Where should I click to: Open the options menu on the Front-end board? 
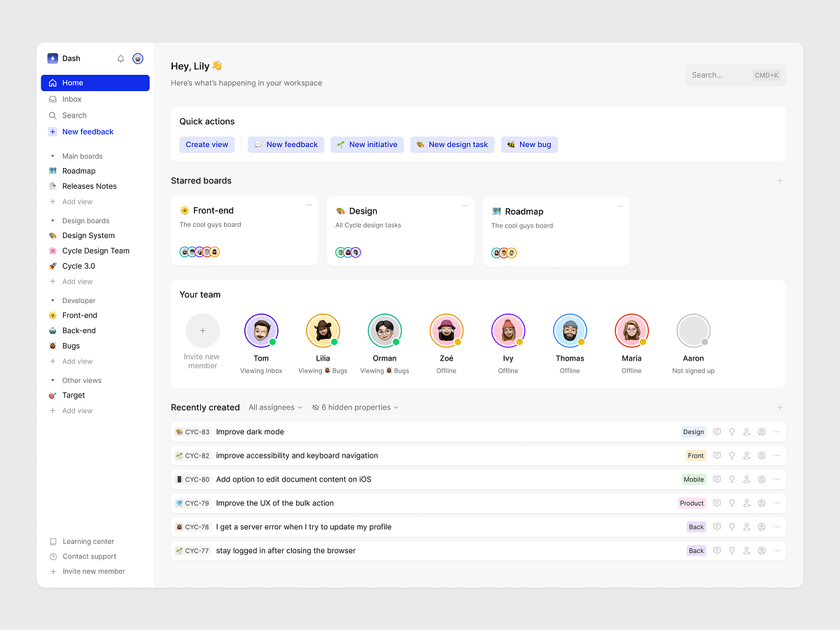[x=308, y=205]
